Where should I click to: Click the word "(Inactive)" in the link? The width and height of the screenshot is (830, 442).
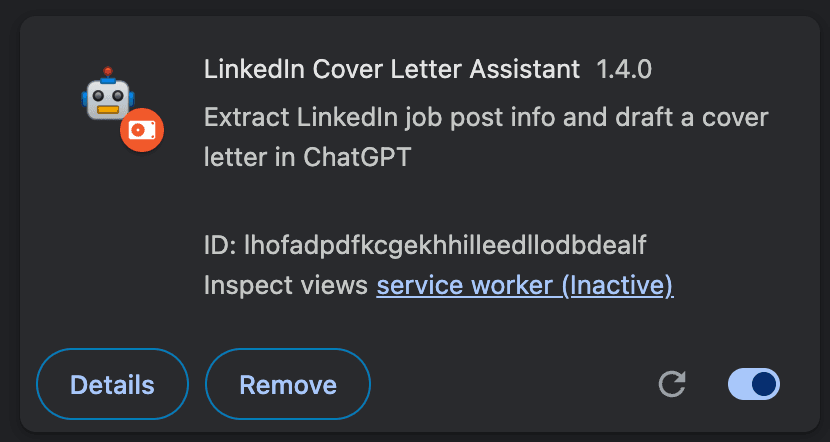click(x=618, y=285)
